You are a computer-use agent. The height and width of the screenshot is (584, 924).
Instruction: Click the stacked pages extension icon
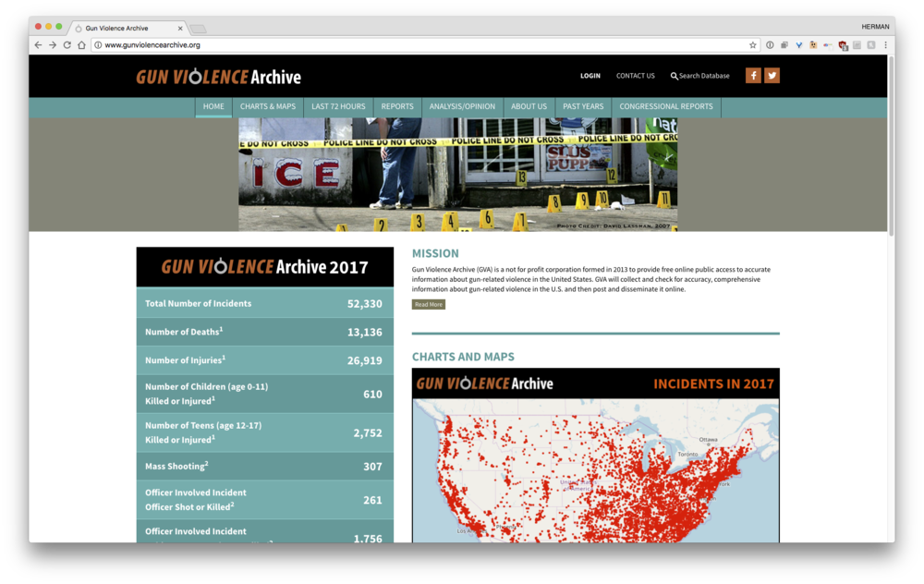click(784, 44)
